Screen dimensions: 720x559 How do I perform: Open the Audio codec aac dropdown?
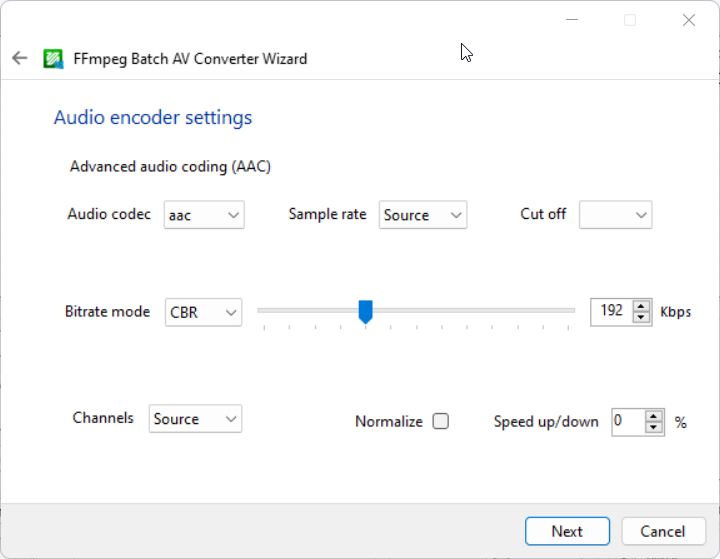tap(204, 215)
